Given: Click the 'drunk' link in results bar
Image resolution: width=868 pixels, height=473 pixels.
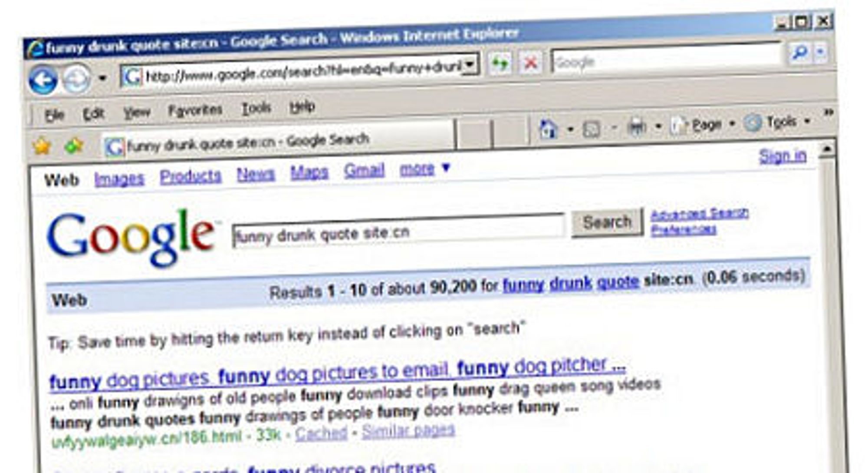Looking at the screenshot, I should pos(571,283).
